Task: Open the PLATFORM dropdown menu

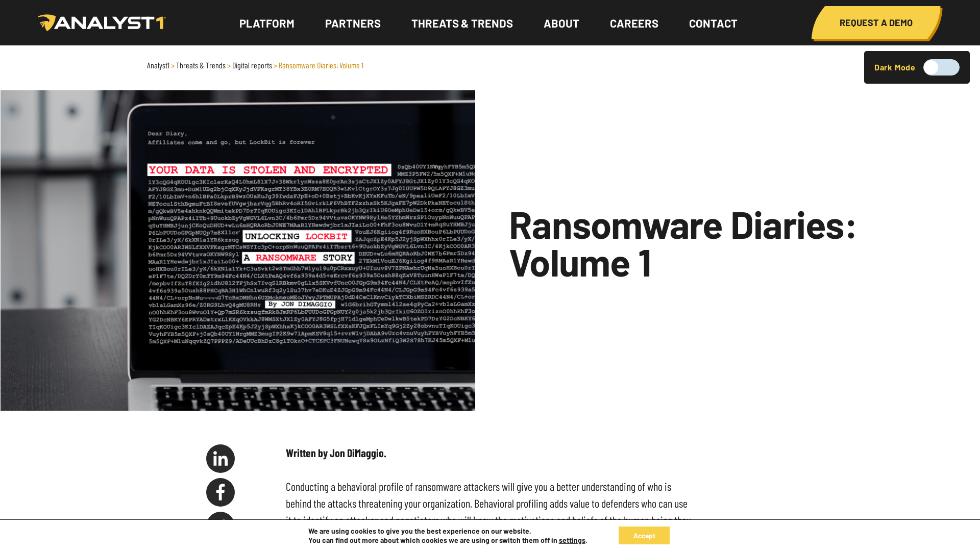Action: click(x=266, y=23)
